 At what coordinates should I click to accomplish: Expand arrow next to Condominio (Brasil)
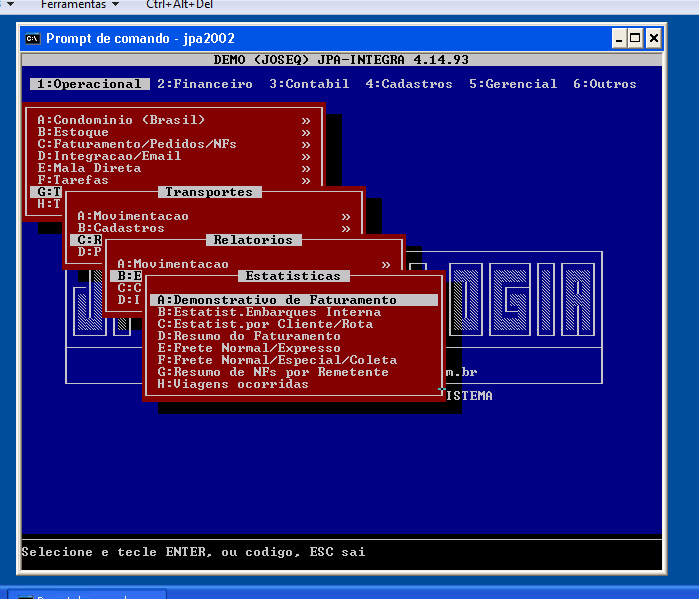point(306,121)
